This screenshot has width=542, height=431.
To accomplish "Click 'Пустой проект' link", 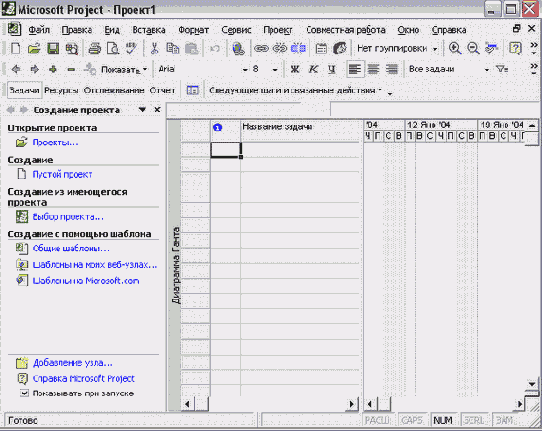I will point(62,174).
